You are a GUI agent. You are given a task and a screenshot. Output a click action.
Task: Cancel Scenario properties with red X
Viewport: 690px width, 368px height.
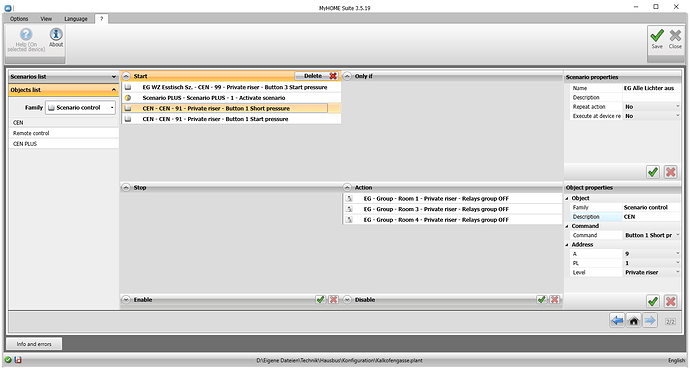pos(671,172)
